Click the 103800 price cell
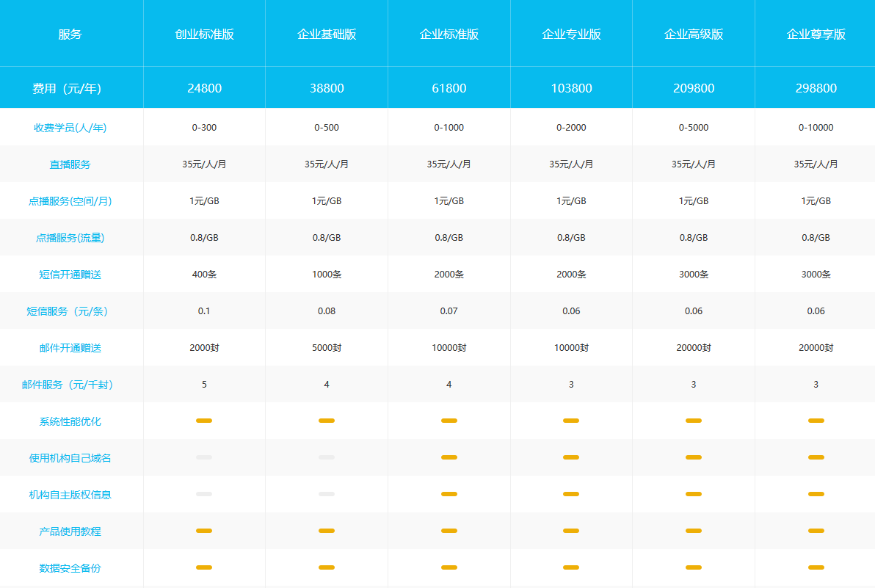Viewport: 875px width, 588px height. pyautogui.click(x=571, y=88)
